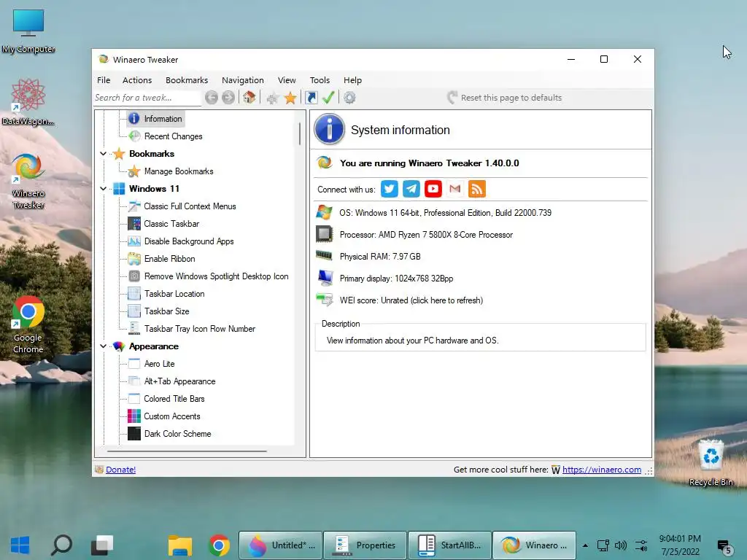747x560 pixels.
Task: Switch to Properties taskbar window
Action: 365,545
